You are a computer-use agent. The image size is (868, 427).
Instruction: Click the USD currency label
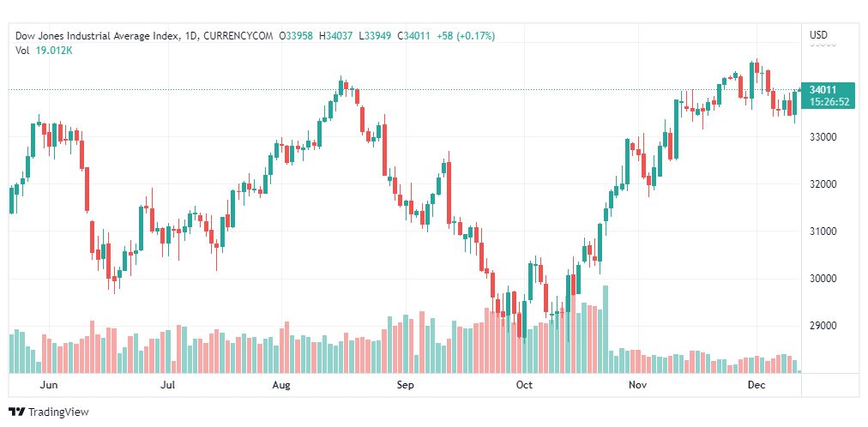(818, 35)
